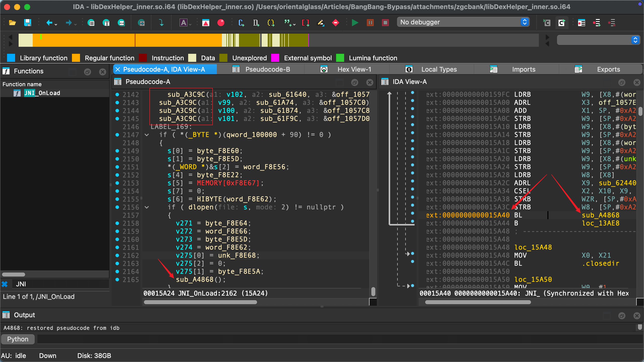The width and height of the screenshot is (644, 362).
Task: Toggle breakpoint dot at line 2165
Action: (117, 280)
